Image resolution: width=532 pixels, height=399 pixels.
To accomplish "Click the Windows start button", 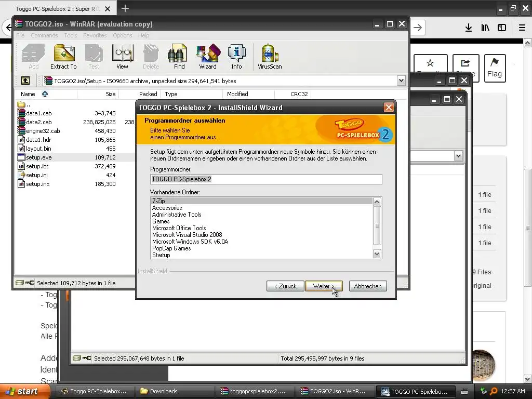I will point(24,391).
